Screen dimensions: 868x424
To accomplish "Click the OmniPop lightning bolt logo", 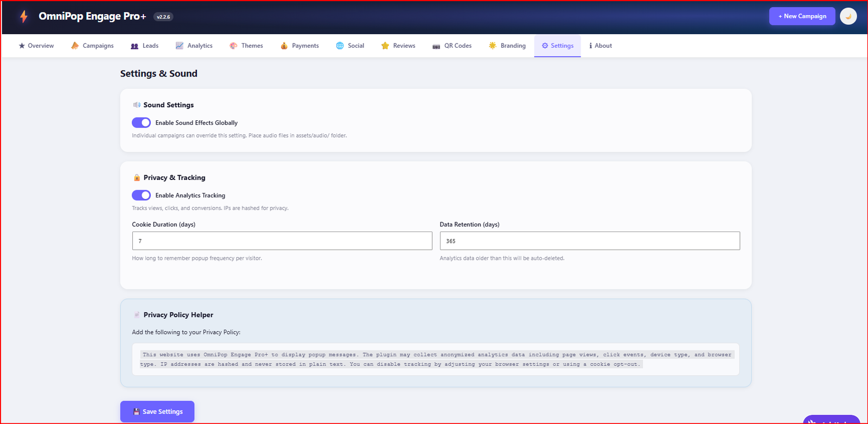I will pos(24,16).
